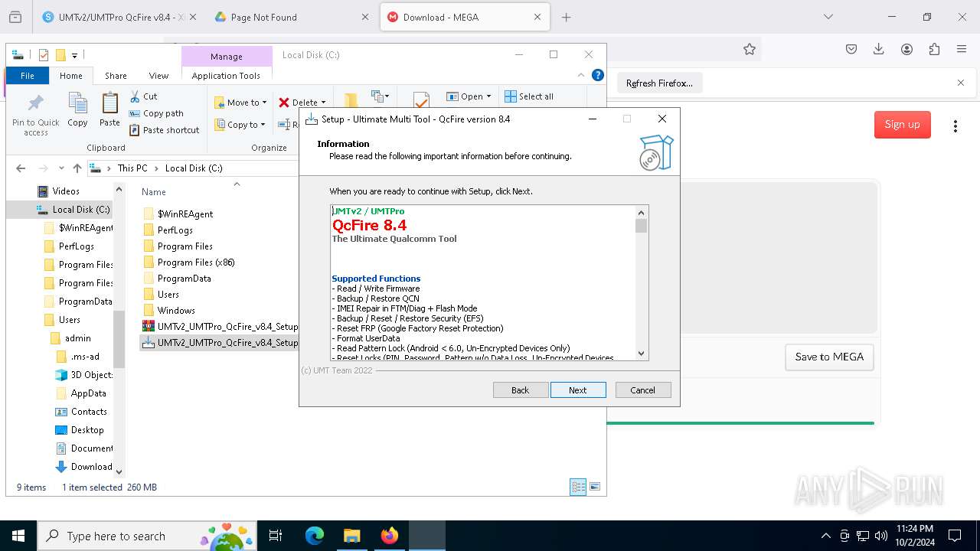Viewport: 980px width, 551px height.
Task: Click the scrollbar thumb of the information text box
Action: tap(642, 226)
